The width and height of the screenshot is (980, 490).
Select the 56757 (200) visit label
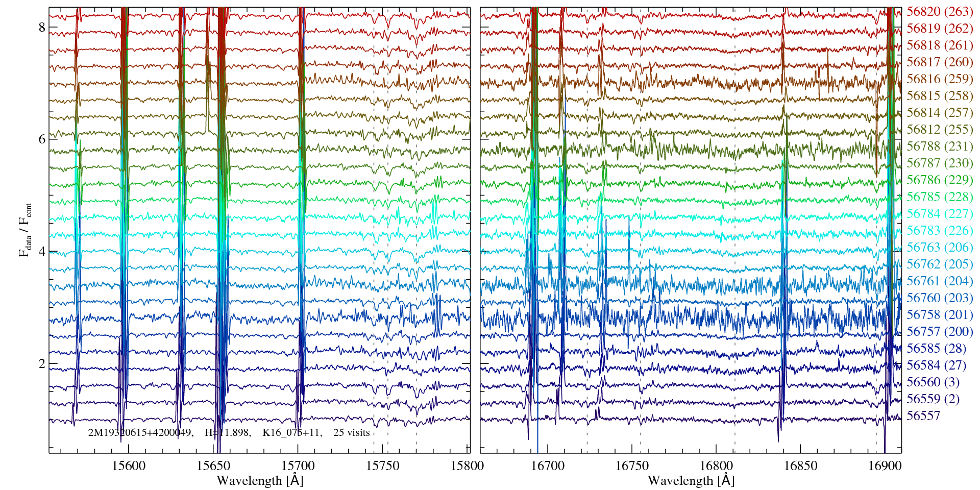pos(940,332)
